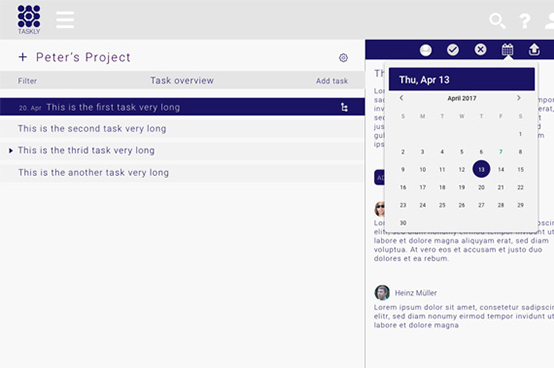554x368 pixels.
Task: Pick April 7 in calendar
Action: [501, 152]
